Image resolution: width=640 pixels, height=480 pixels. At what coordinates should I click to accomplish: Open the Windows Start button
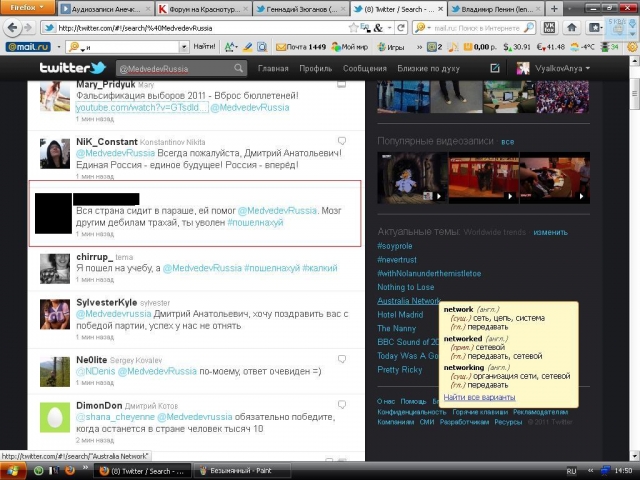[13, 471]
